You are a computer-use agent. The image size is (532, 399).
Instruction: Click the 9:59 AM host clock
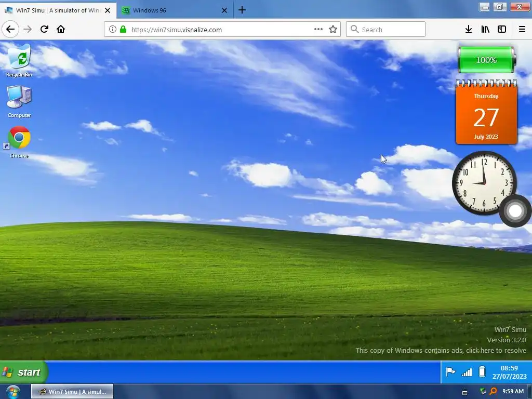click(x=513, y=392)
